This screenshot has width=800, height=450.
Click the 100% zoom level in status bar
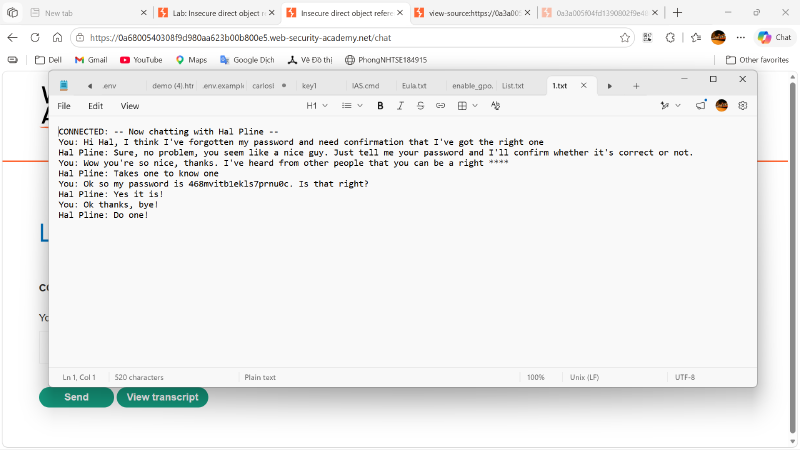[536, 377]
